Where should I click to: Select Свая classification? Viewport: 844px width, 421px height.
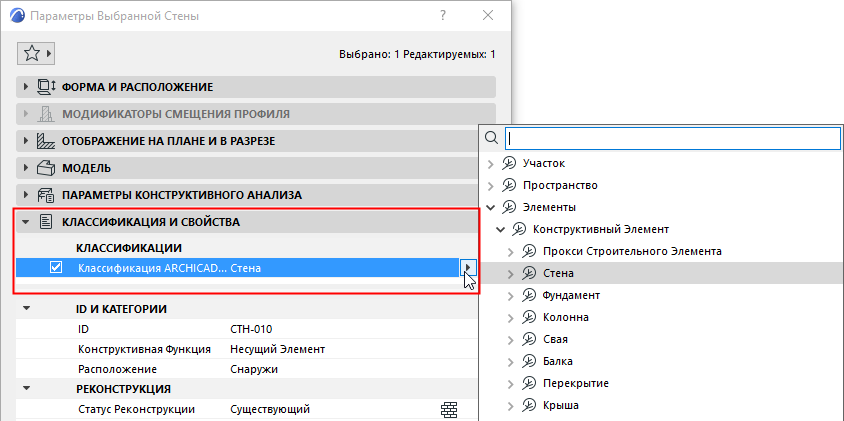555,339
